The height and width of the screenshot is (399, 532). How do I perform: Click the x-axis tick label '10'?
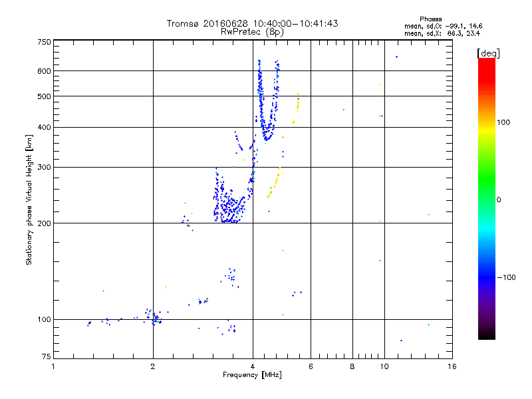coord(384,366)
